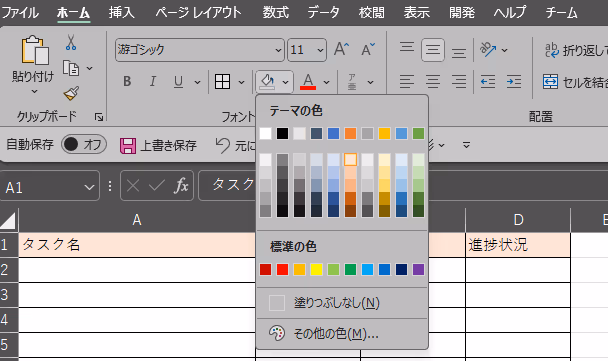The height and width of the screenshot is (361, 608).
Task: Expand the Name Box A1 dropdown
Action: 89,187
